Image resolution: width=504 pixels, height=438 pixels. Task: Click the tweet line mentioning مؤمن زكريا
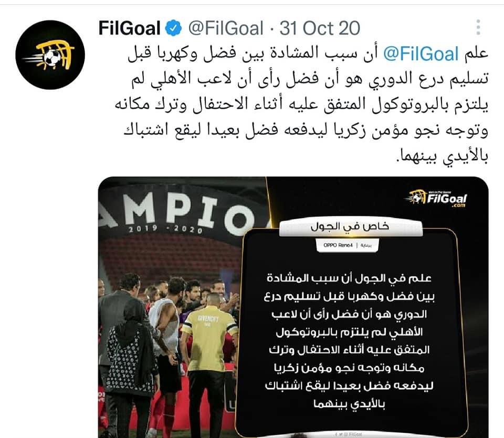tap(306, 130)
